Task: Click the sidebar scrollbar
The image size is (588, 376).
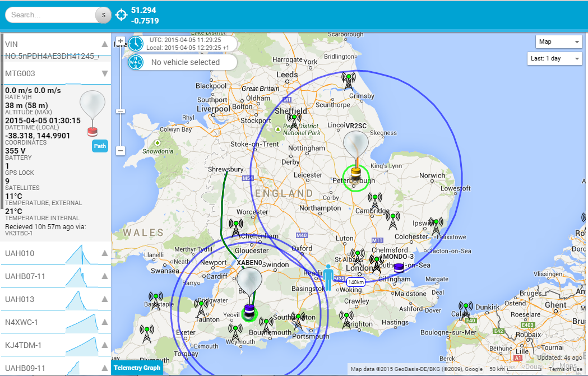Action: [2, 120]
